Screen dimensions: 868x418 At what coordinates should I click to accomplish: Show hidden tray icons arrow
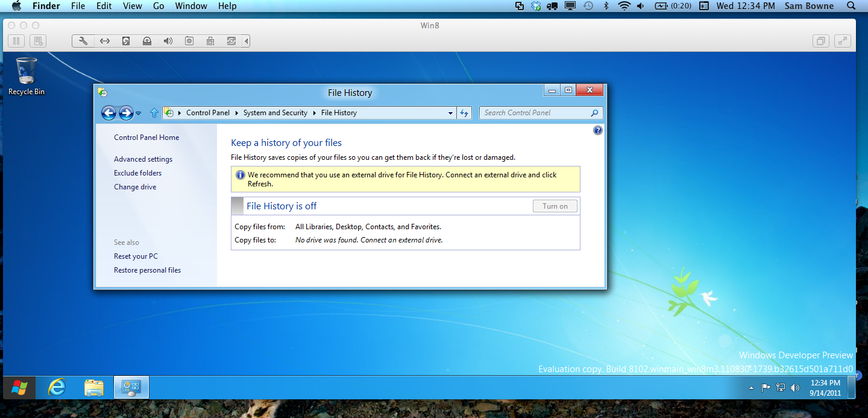pyautogui.click(x=751, y=388)
